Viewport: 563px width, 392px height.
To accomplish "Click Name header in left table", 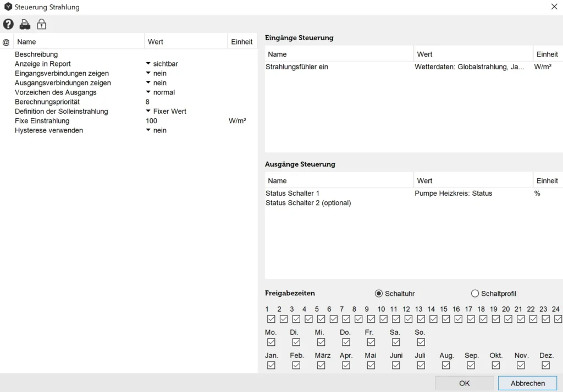I will [x=79, y=42].
